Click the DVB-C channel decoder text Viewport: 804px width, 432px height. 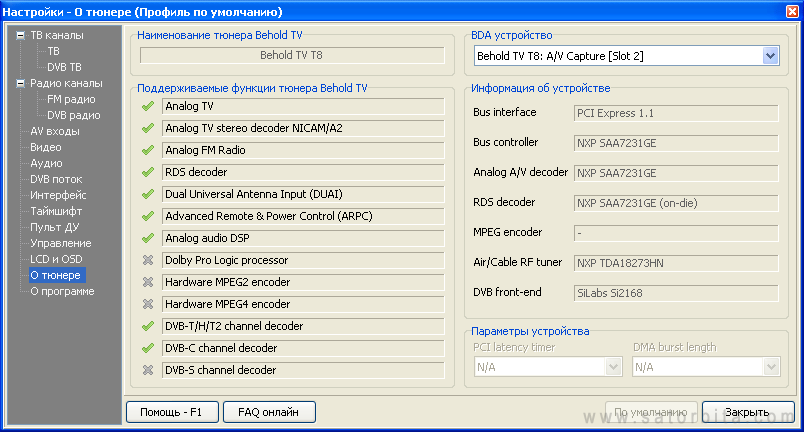coord(221,348)
